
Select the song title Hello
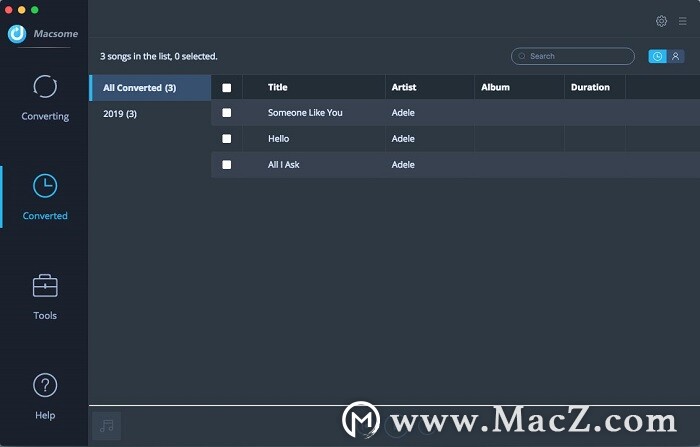click(x=279, y=138)
